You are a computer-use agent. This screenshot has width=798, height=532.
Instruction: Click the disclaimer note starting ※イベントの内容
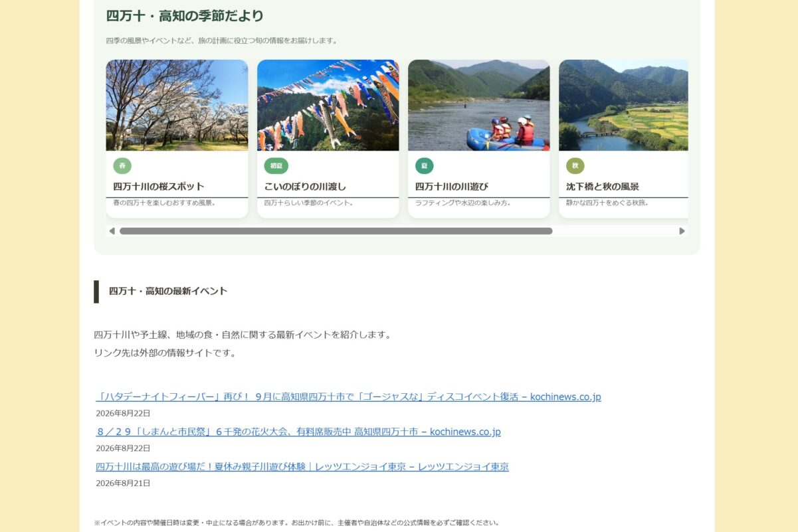coord(297,523)
